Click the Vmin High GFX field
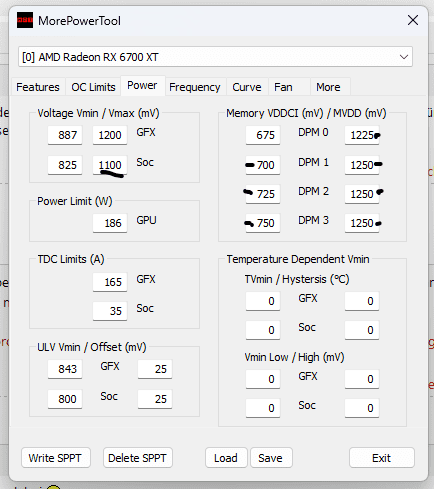 tap(362, 379)
